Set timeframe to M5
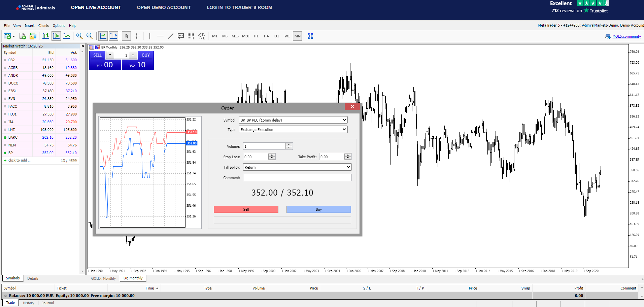Image resolution: width=644 pixels, height=307 pixels. point(225,36)
